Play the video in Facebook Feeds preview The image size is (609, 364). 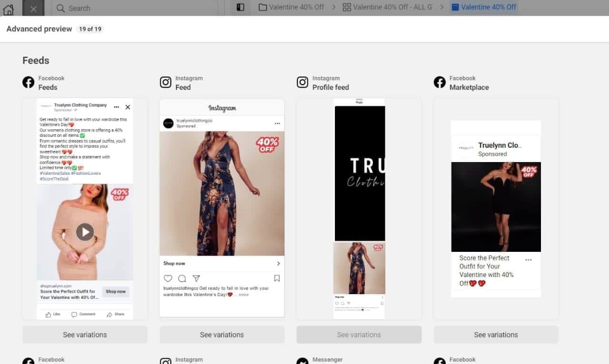pos(85,232)
